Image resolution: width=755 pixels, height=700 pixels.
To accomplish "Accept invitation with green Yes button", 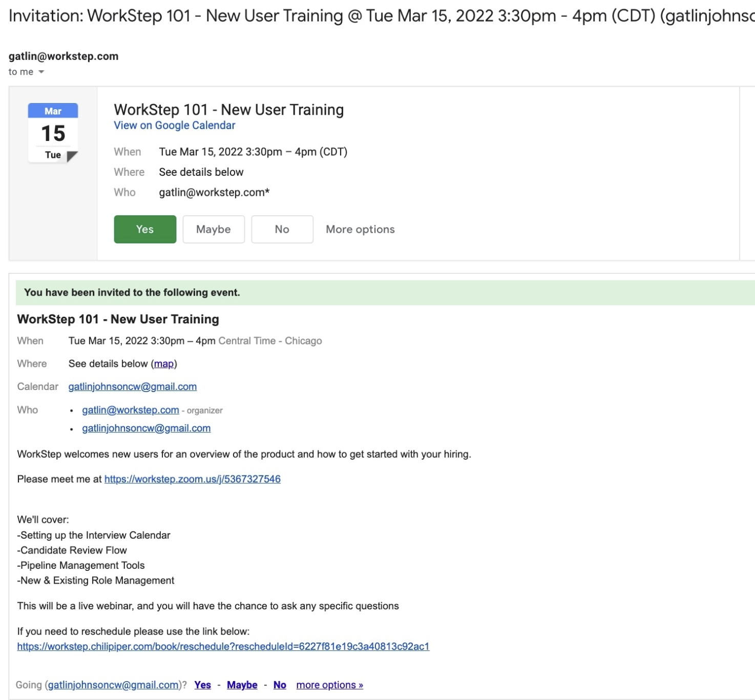I will [145, 229].
